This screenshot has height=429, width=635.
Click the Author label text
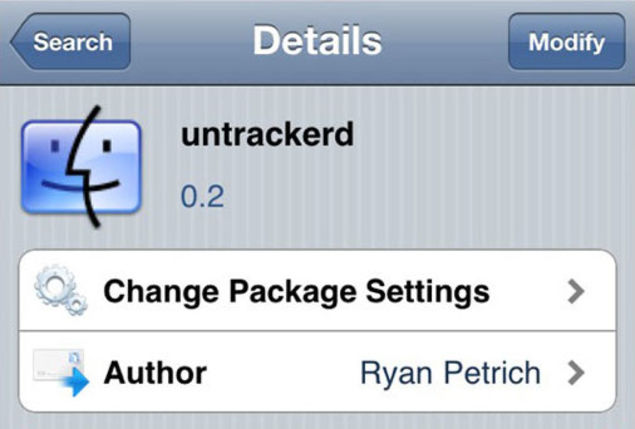coord(155,373)
